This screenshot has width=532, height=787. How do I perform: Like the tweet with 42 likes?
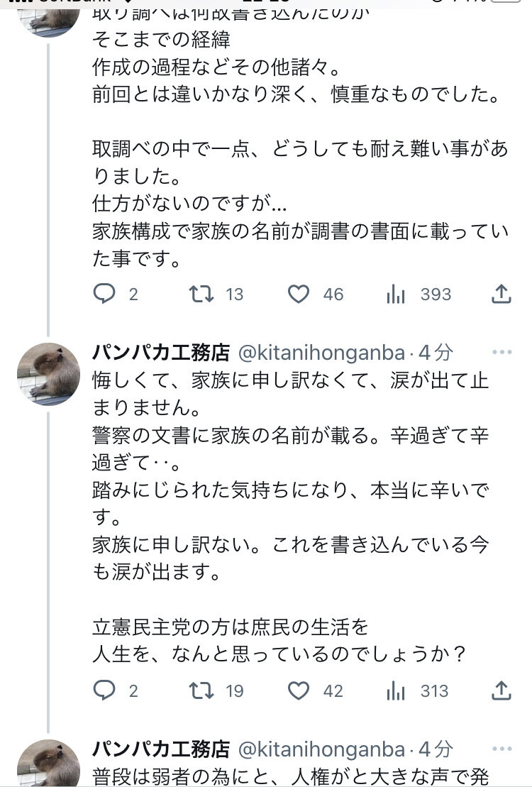pyautogui.click(x=299, y=690)
